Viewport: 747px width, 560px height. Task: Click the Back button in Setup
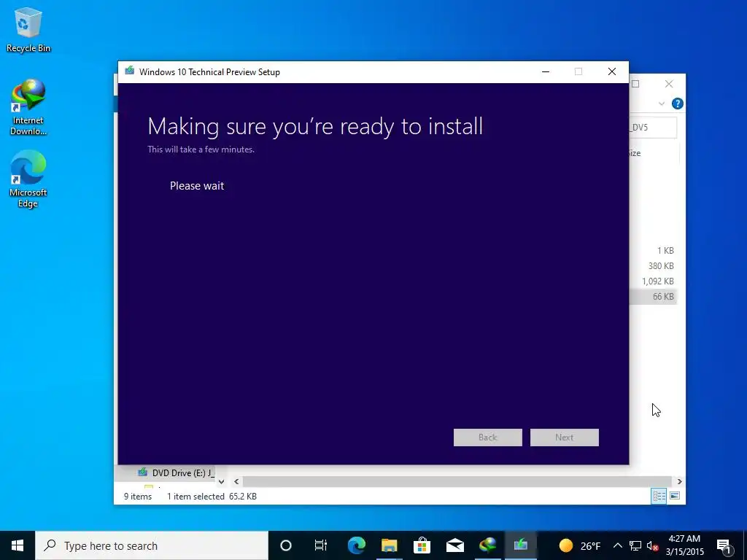coord(488,437)
